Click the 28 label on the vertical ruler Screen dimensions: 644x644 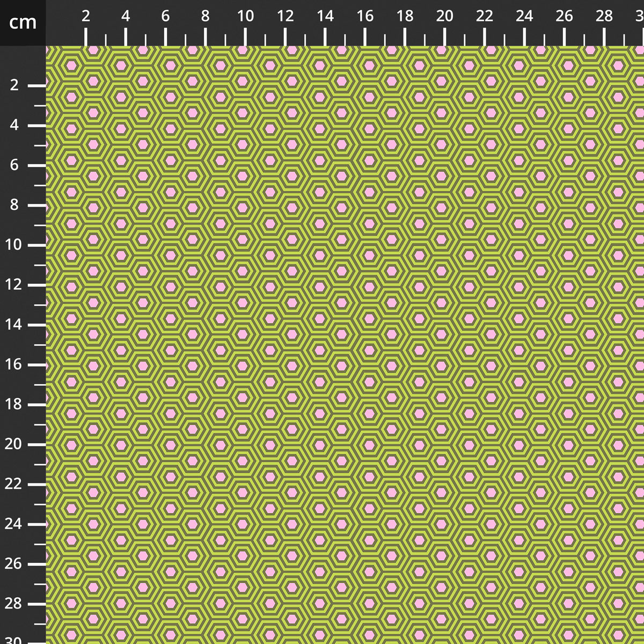(14, 603)
